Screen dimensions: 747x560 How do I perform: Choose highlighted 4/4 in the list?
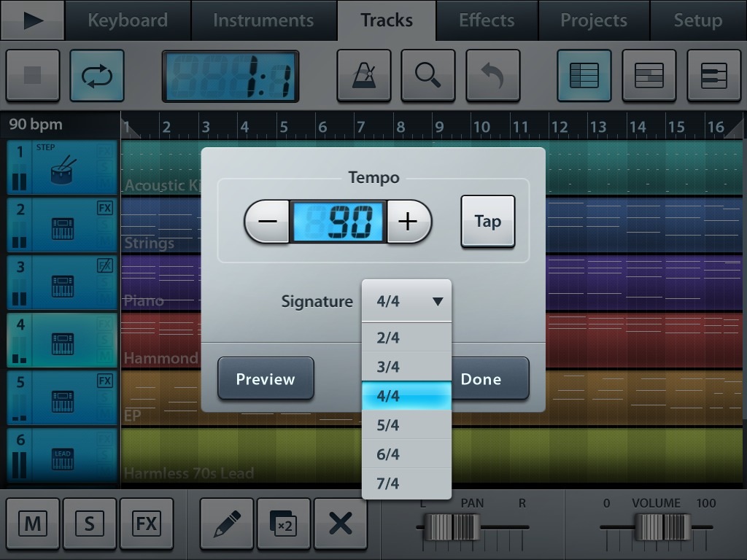pyautogui.click(x=407, y=396)
